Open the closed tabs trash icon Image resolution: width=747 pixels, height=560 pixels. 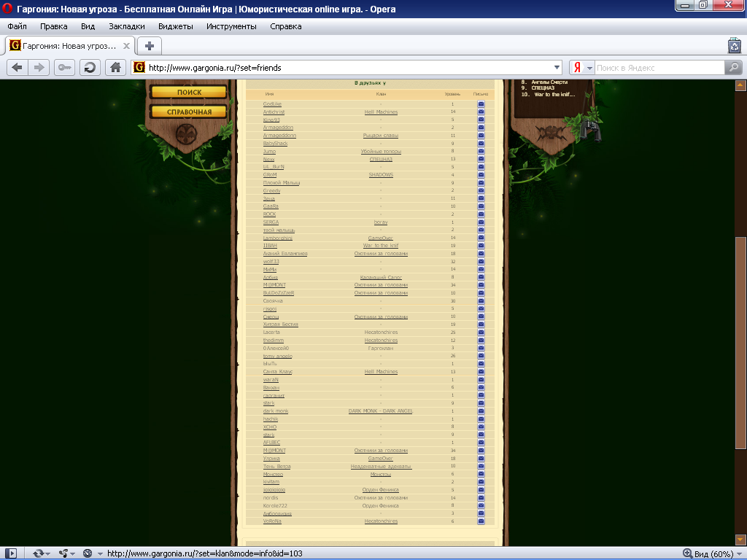coord(735,46)
